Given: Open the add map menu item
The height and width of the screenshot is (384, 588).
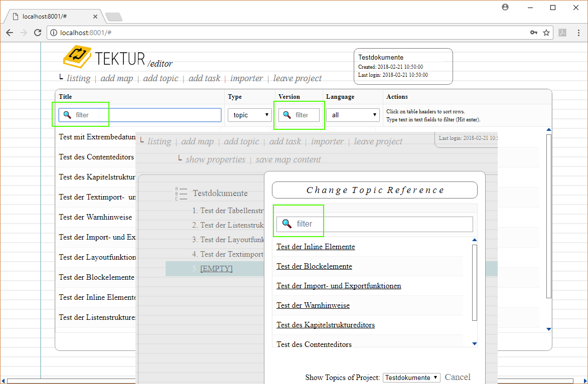Looking at the screenshot, I should (116, 78).
